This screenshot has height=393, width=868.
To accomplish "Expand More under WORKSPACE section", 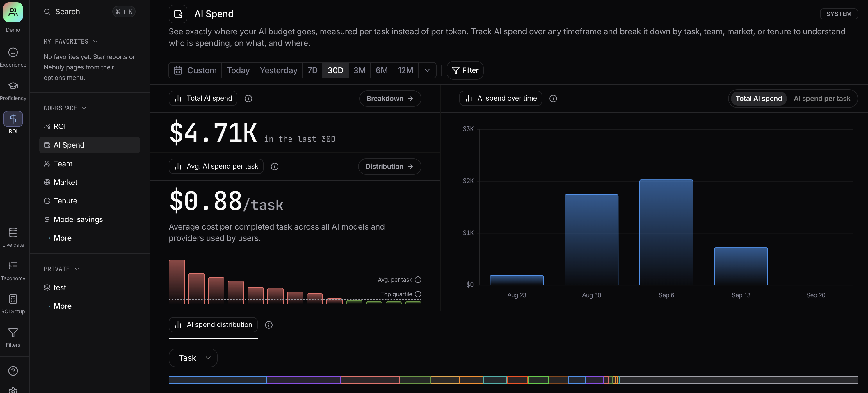I will click(x=89, y=238).
